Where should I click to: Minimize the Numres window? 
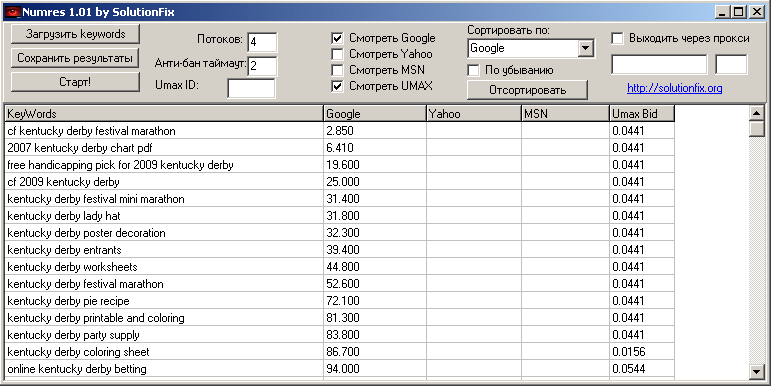tap(722, 12)
